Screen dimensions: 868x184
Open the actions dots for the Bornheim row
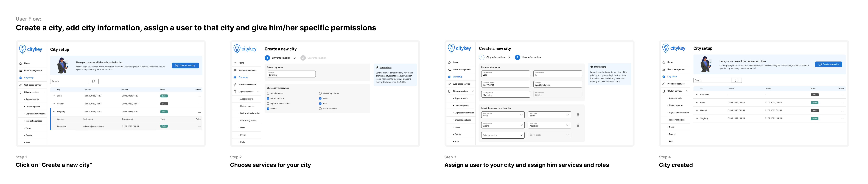(843, 95)
